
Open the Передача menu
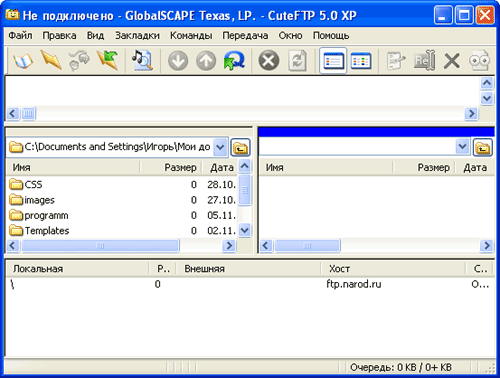click(245, 35)
